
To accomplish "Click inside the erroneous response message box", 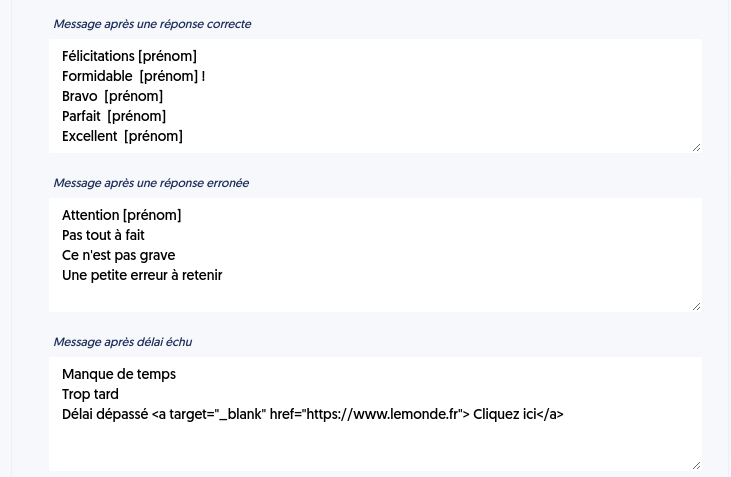I will 375,255.
